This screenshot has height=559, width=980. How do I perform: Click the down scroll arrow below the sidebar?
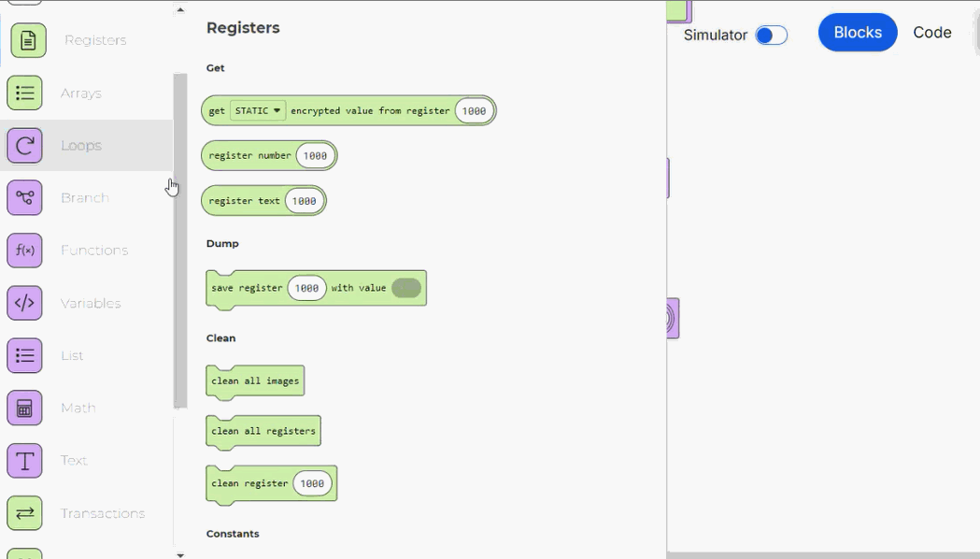pyautogui.click(x=180, y=554)
